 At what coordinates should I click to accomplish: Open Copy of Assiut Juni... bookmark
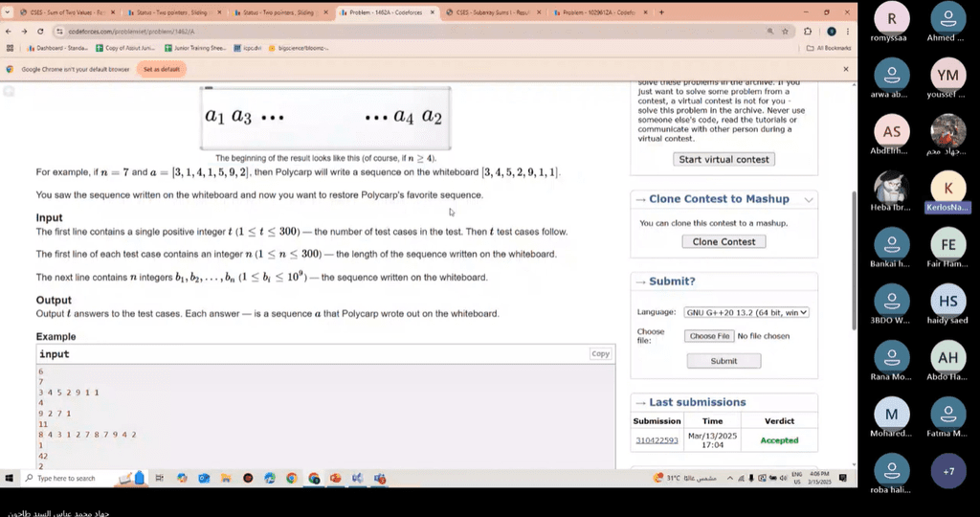[125, 48]
